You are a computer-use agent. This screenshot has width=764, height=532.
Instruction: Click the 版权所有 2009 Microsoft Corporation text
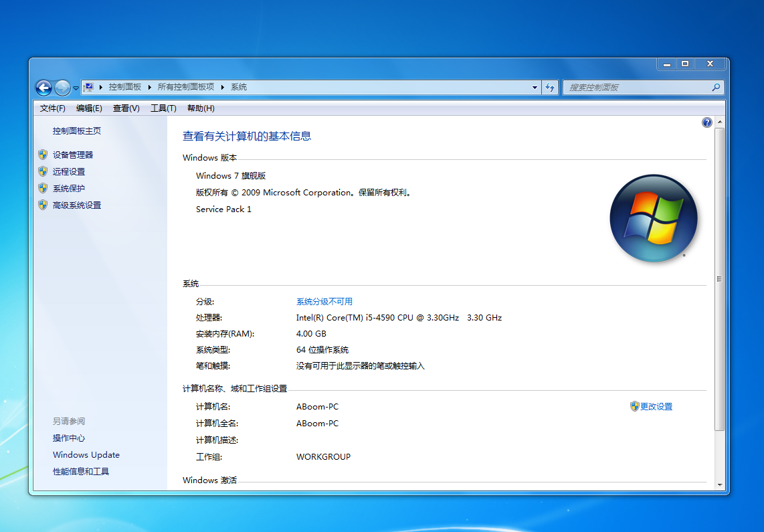pos(304,193)
